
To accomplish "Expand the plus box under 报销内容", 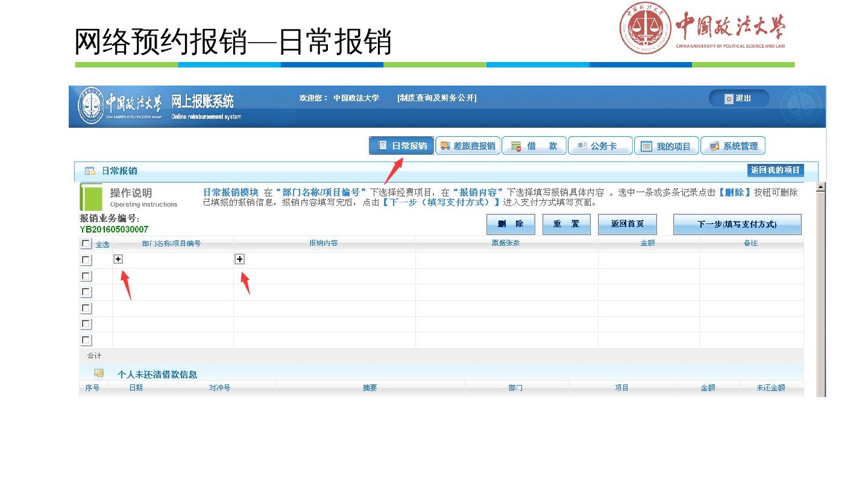I will tap(239, 259).
